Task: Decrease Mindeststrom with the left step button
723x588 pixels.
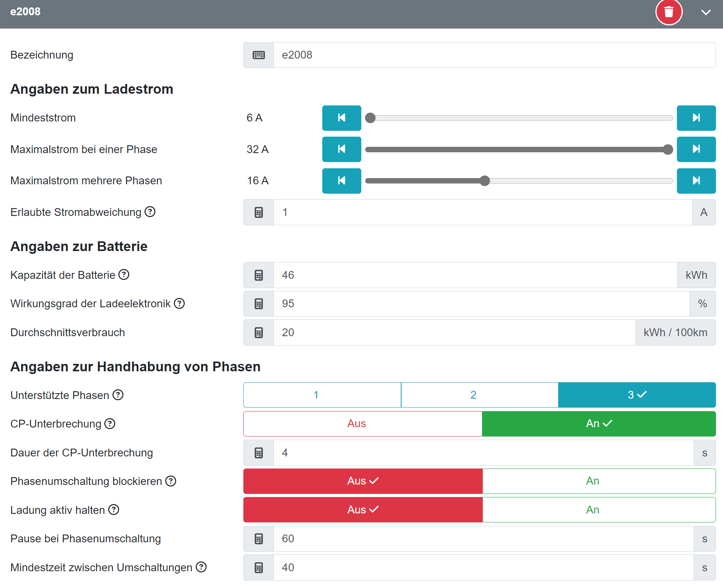Action: pyautogui.click(x=341, y=118)
